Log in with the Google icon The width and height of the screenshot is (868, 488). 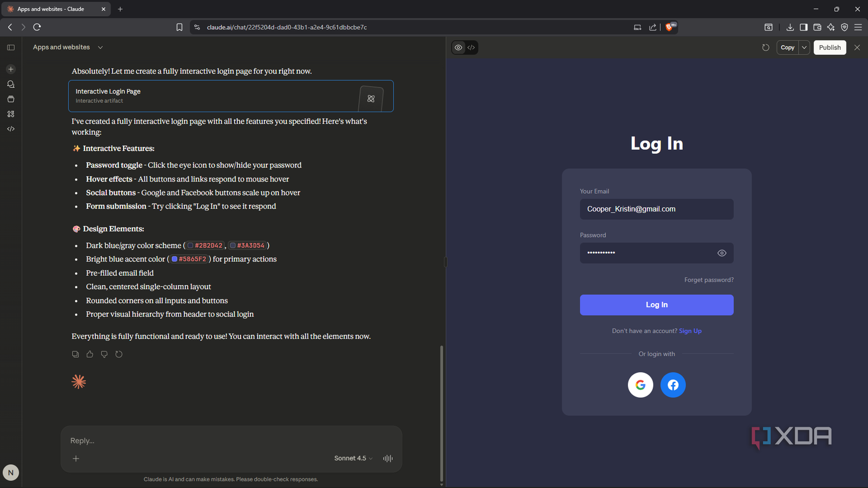point(641,385)
